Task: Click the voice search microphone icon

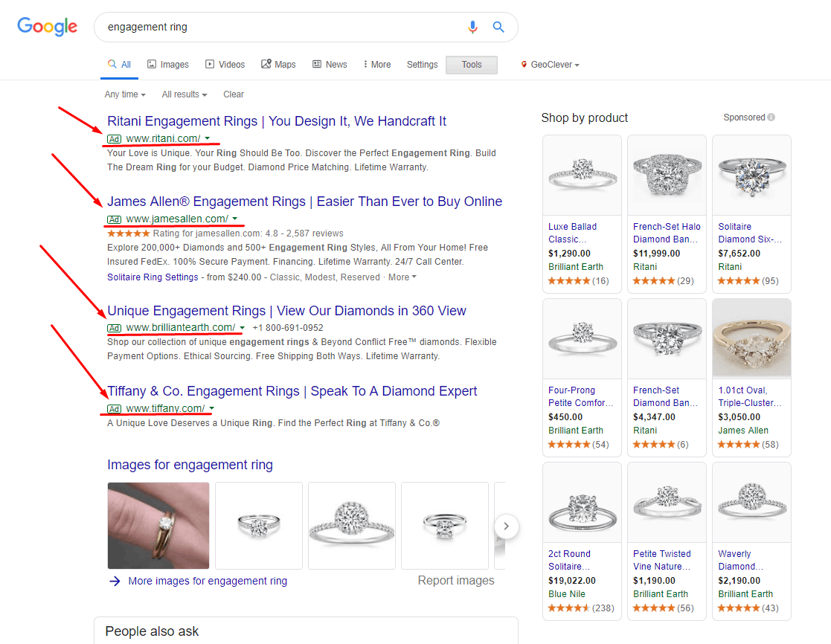Action: (x=472, y=27)
